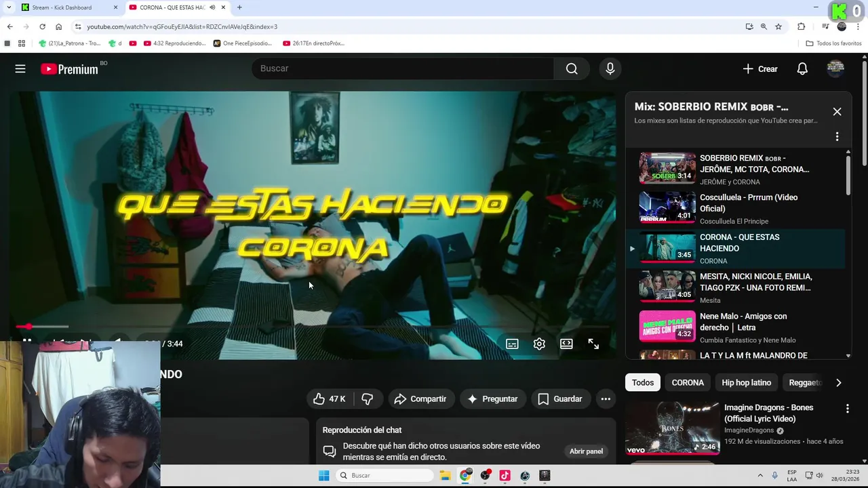Go to YouTube Premium home logo
Screen dimensions: 868x488
(x=69, y=68)
